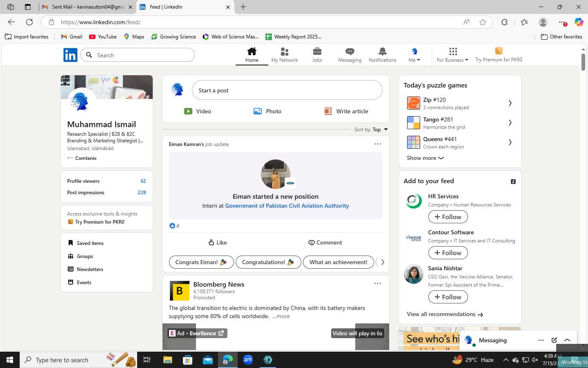The image size is (588, 368).
Task: Open the Bloomberg News logo
Action: (180, 291)
